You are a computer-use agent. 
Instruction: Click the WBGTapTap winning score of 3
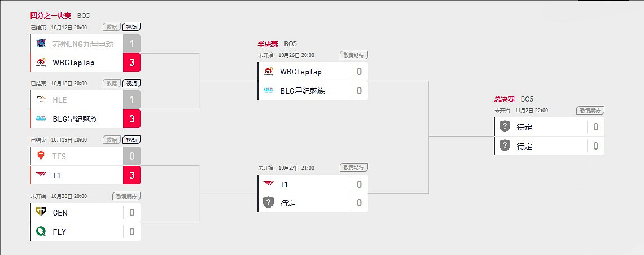(x=132, y=63)
